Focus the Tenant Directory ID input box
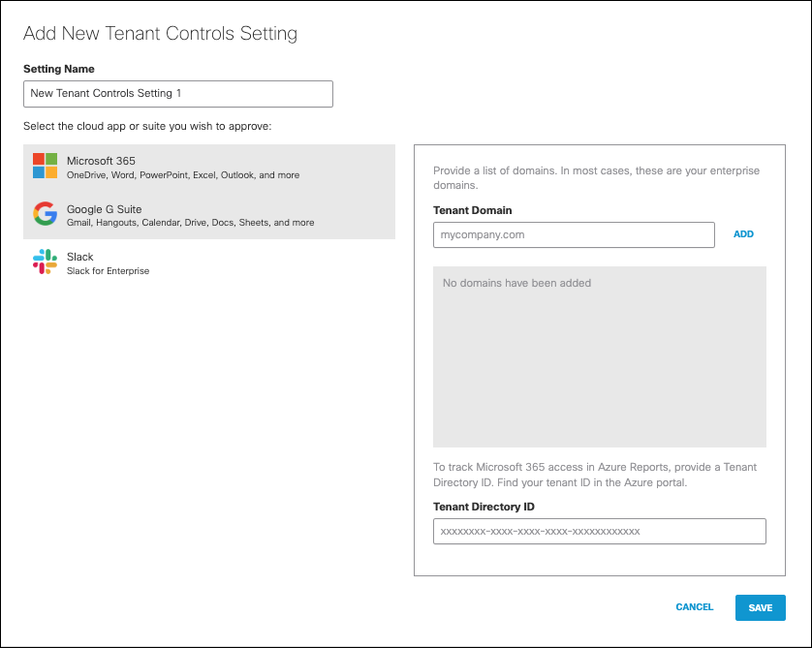This screenshot has width=812, height=648. point(600,532)
